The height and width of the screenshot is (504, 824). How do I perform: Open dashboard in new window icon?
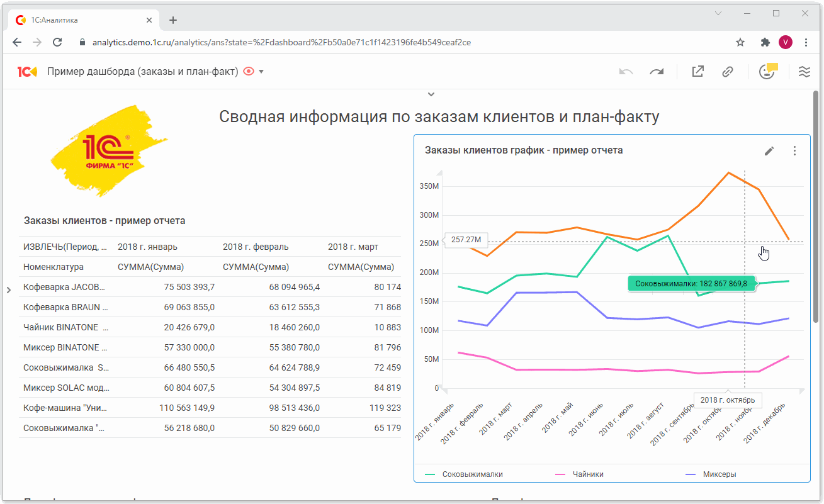pos(697,72)
